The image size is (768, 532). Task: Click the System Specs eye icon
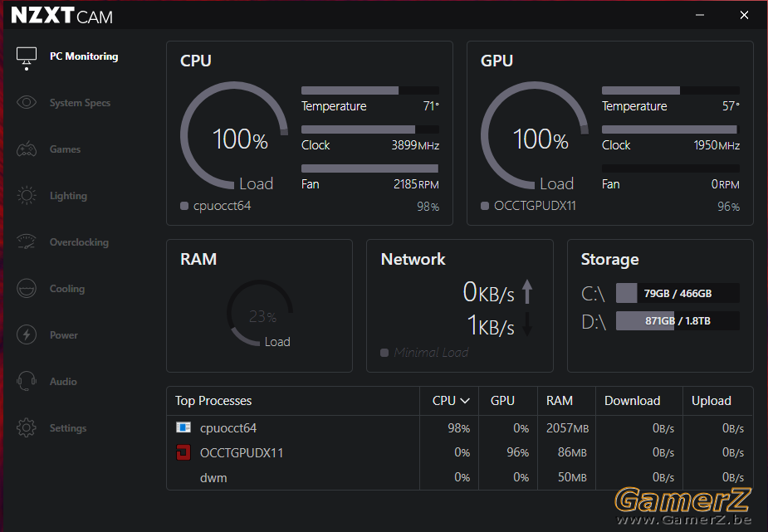tap(27, 103)
